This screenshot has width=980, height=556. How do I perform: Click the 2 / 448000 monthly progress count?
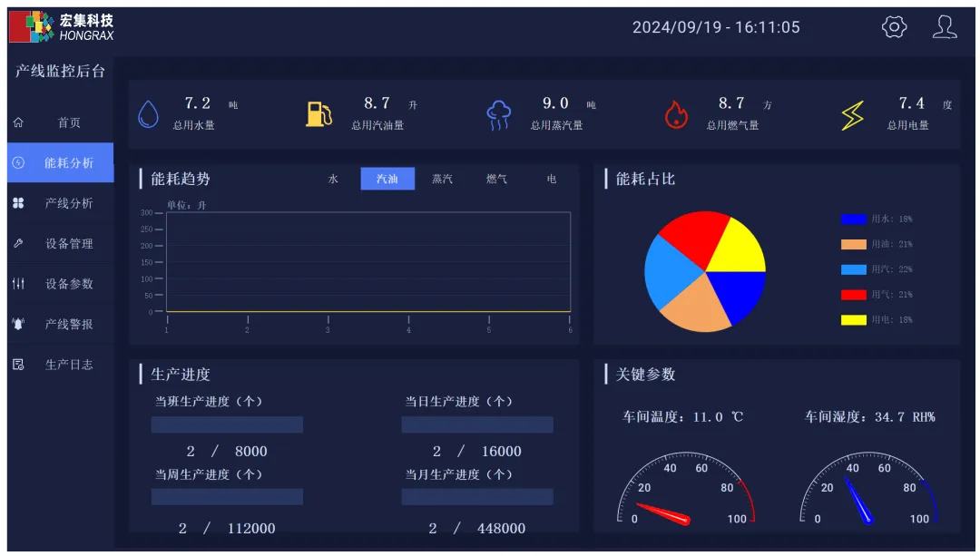coord(477,529)
